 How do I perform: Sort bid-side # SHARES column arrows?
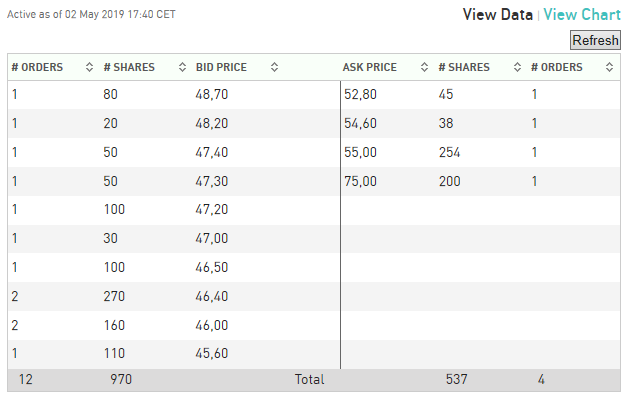click(182, 67)
